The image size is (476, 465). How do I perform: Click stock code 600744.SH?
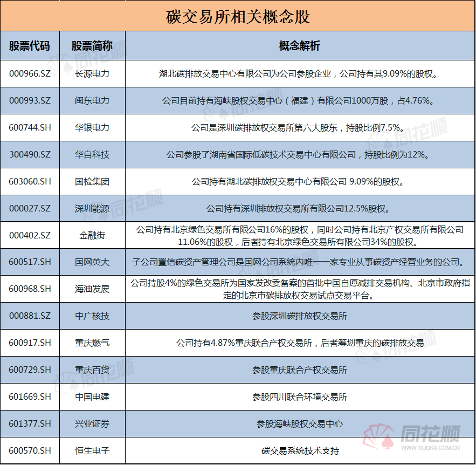click(30, 127)
